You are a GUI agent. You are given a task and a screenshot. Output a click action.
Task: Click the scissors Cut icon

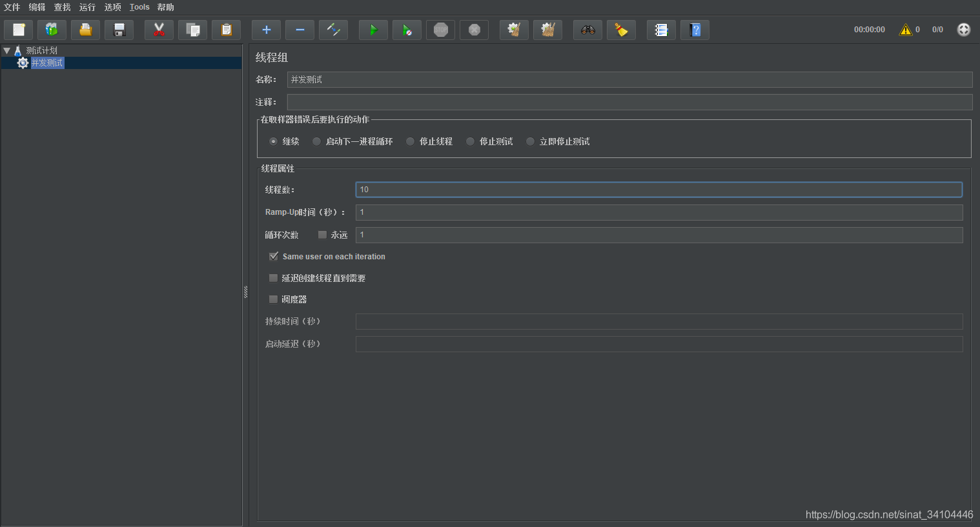click(x=159, y=30)
